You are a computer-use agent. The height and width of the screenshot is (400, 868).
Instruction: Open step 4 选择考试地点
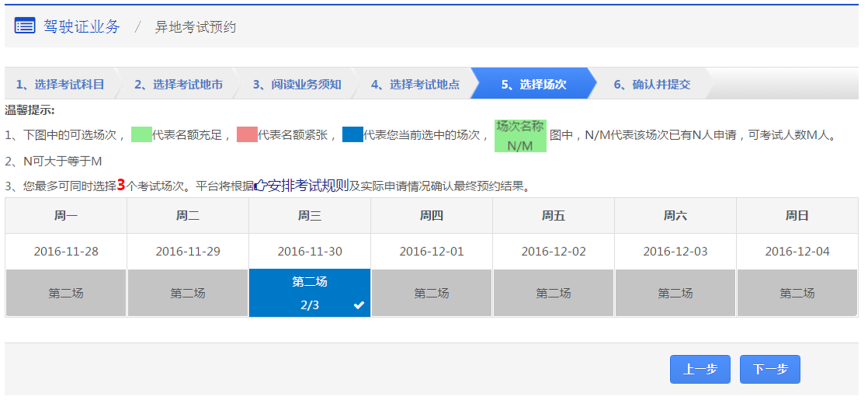click(x=415, y=84)
